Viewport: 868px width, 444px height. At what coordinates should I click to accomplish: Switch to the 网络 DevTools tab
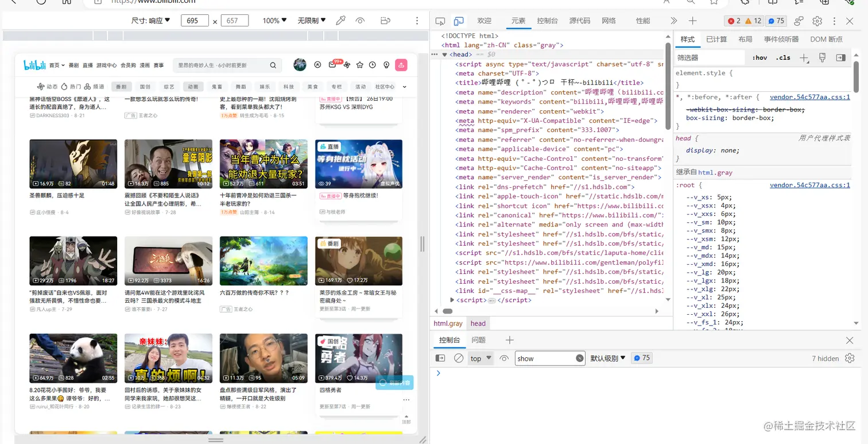(x=609, y=21)
